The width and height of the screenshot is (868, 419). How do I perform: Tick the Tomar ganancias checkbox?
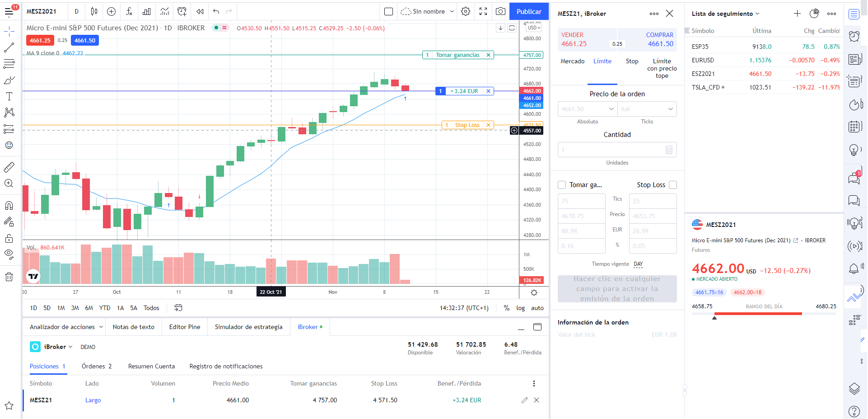[x=562, y=185]
